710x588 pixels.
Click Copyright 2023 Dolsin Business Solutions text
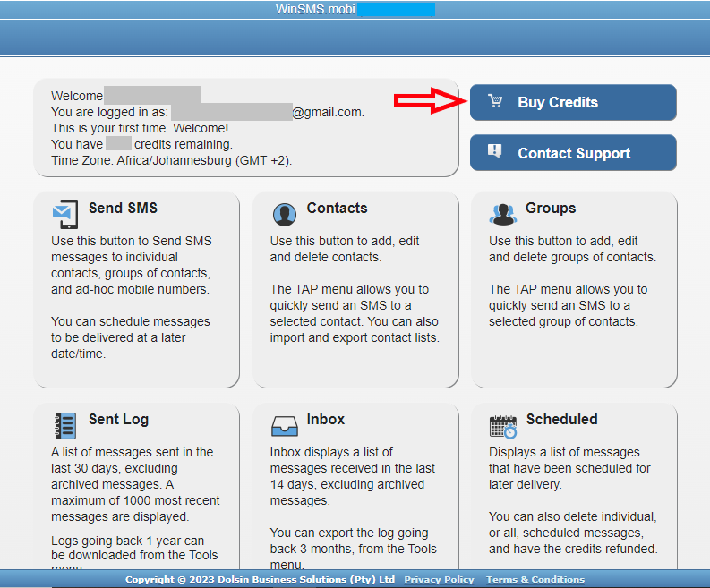point(260,579)
